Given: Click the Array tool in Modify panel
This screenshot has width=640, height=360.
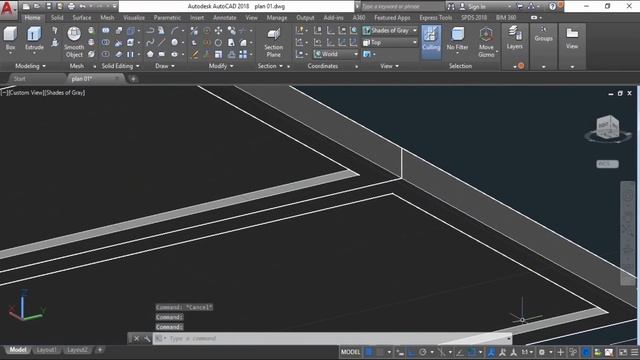Looking at the screenshot, I should point(243,54).
